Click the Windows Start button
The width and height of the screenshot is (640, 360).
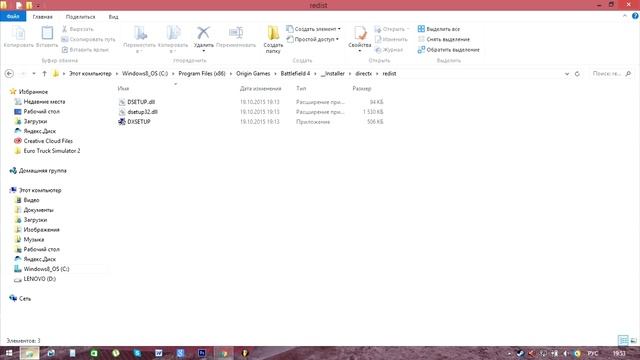[8, 353]
